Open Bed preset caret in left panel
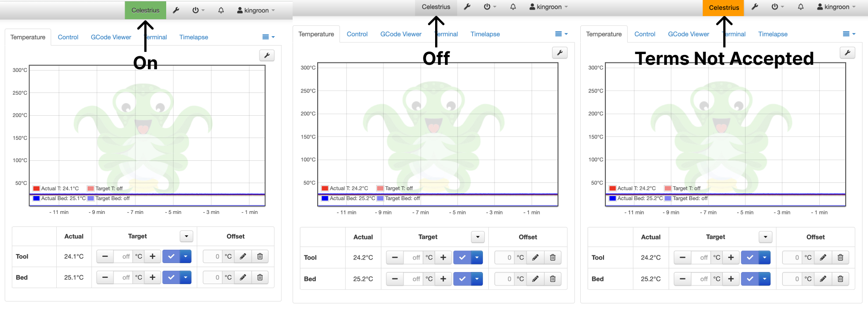Viewport: 868px width, 314px height. [x=185, y=277]
